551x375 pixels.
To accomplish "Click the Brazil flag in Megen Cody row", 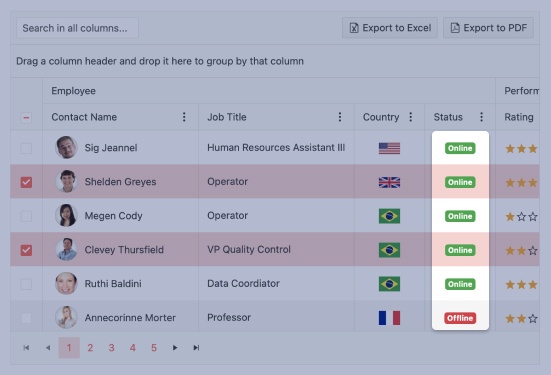I will (389, 216).
